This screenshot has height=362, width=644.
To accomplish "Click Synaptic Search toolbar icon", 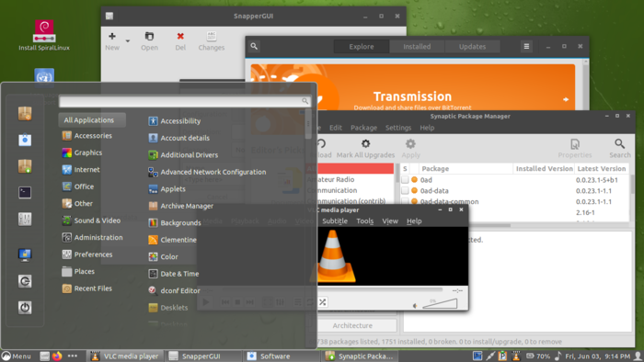I will 619,143.
